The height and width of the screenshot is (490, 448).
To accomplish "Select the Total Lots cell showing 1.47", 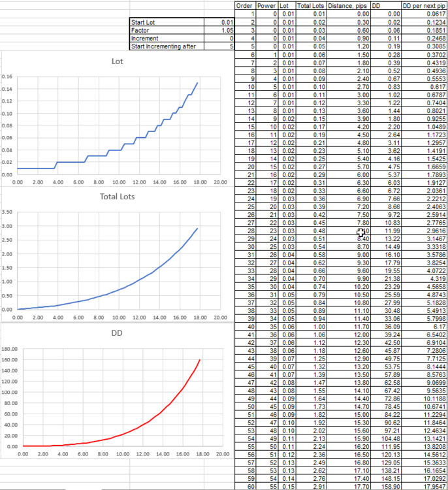I will (311, 383).
